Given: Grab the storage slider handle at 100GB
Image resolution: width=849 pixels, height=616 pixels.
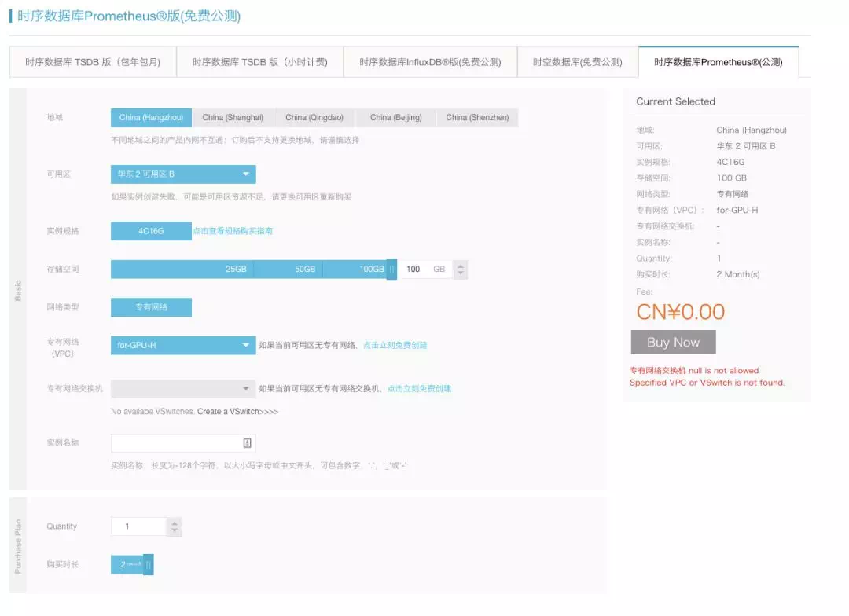Looking at the screenshot, I should [x=391, y=269].
